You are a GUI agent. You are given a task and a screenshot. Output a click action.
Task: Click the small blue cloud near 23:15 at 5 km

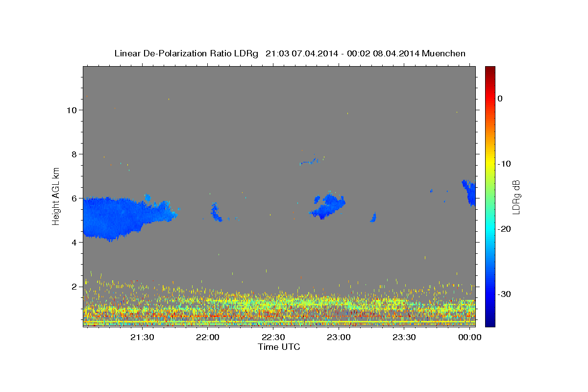[373, 218]
